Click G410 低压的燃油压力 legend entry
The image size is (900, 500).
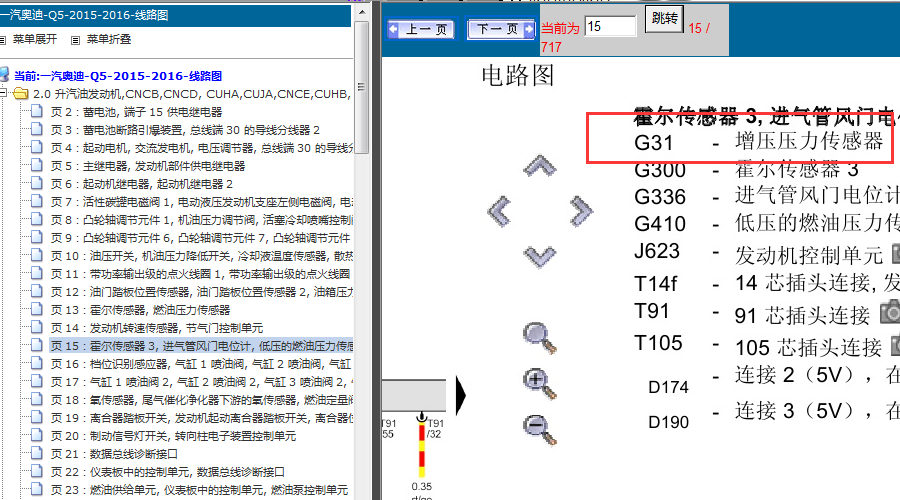pyautogui.click(x=767, y=223)
